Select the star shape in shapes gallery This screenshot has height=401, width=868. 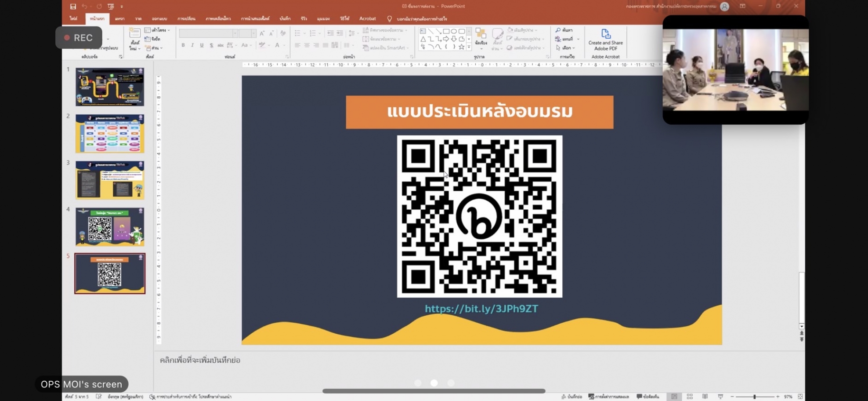(461, 47)
